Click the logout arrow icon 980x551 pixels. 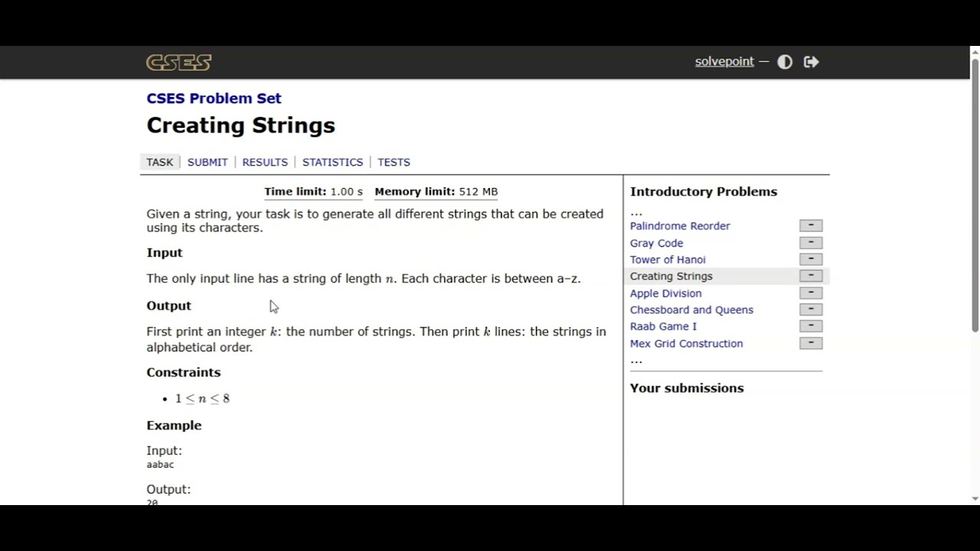point(812,62)
